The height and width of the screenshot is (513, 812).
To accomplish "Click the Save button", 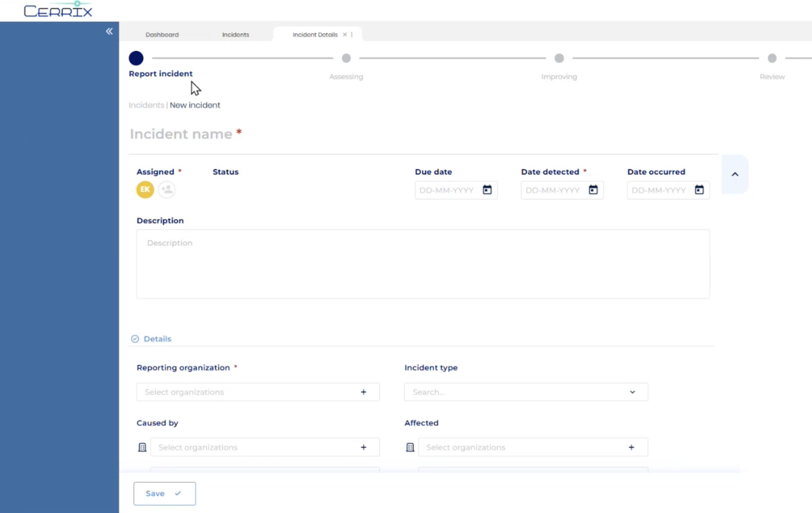I will pos(164,493).
